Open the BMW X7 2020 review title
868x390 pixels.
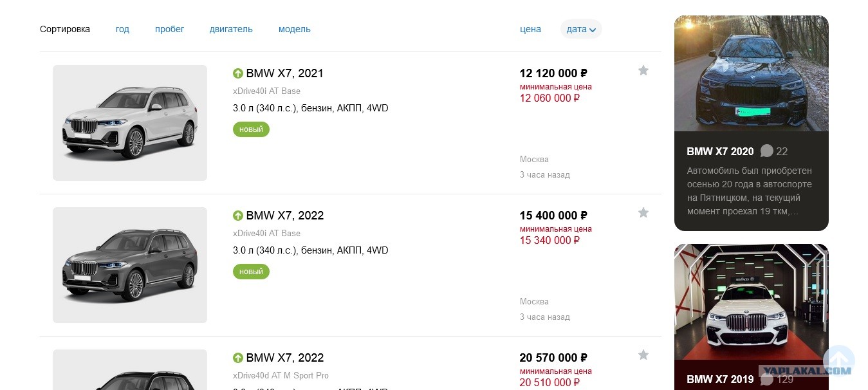720,152
